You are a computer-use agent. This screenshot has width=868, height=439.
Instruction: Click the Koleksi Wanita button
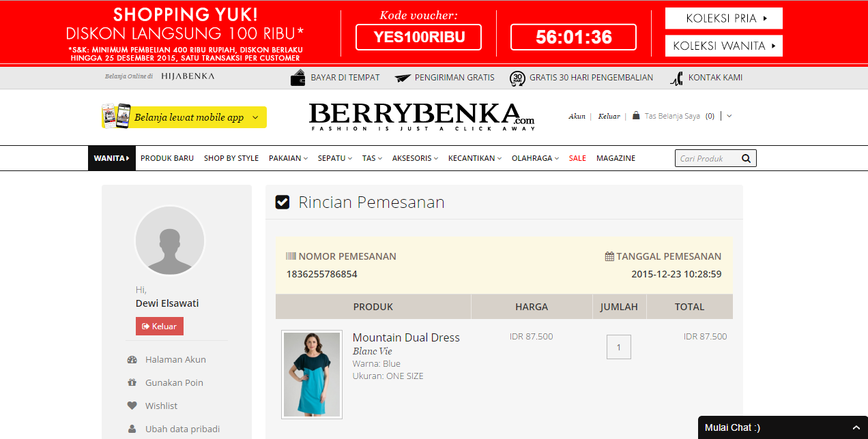coord(724,46)
